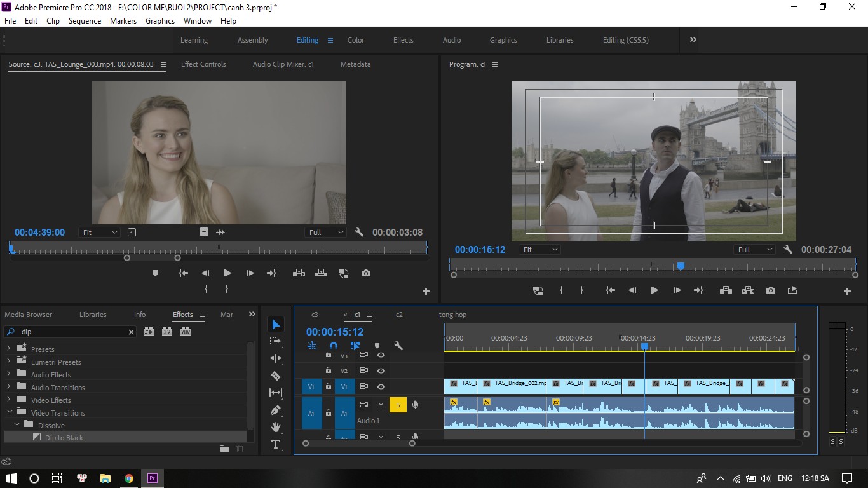
Task: Click Export Frame camera in Source monitor
Action: [x=365, y=273]
